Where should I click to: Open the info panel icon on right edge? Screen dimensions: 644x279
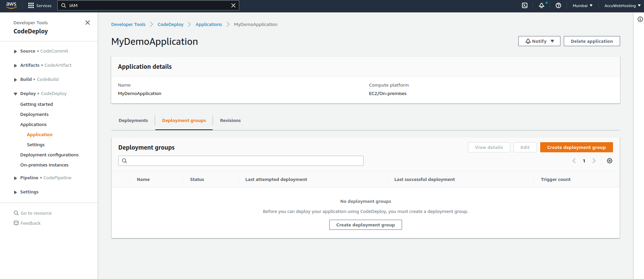[640, 19]
